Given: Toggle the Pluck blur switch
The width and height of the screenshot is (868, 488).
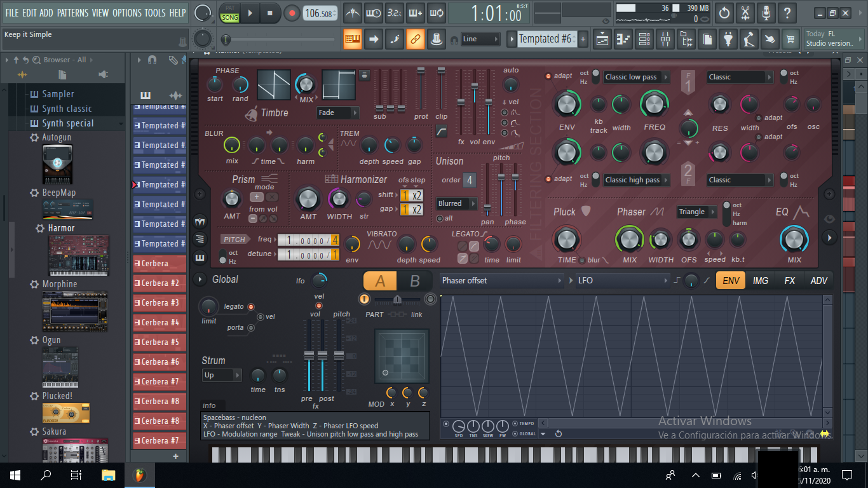Looking at the screenshot, I should pos(581,260).
